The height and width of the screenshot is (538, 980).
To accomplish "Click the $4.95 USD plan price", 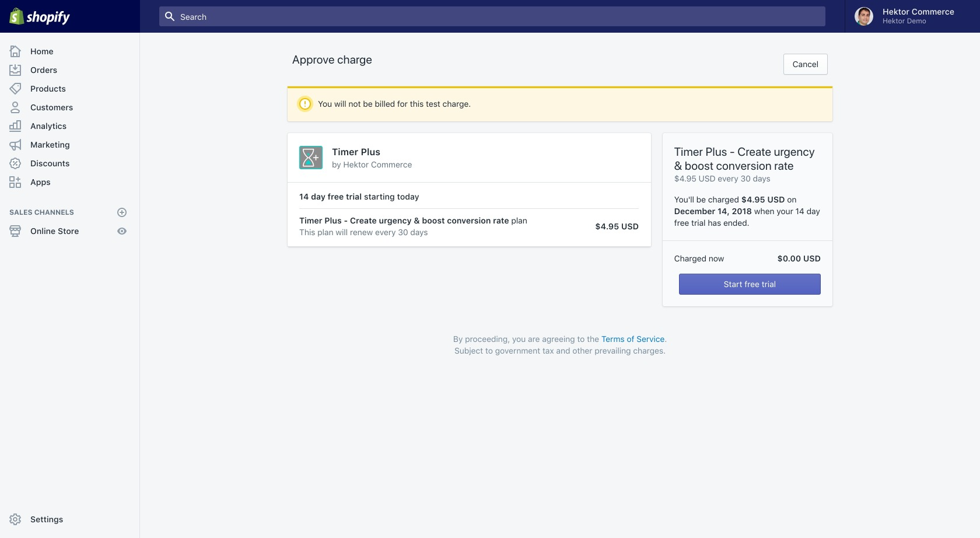I will pyautogui.click(x=617, y=226).
